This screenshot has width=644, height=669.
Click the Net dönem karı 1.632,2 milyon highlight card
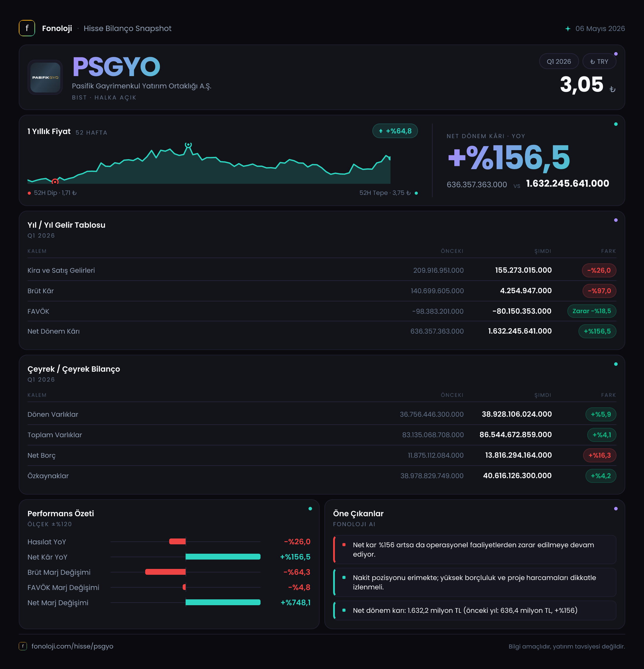(x=475, y=610)
